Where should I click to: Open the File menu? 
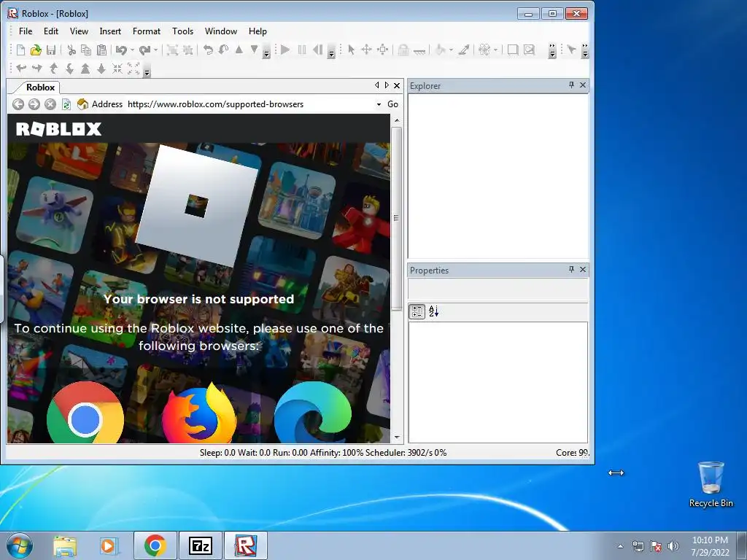(26, 31)
